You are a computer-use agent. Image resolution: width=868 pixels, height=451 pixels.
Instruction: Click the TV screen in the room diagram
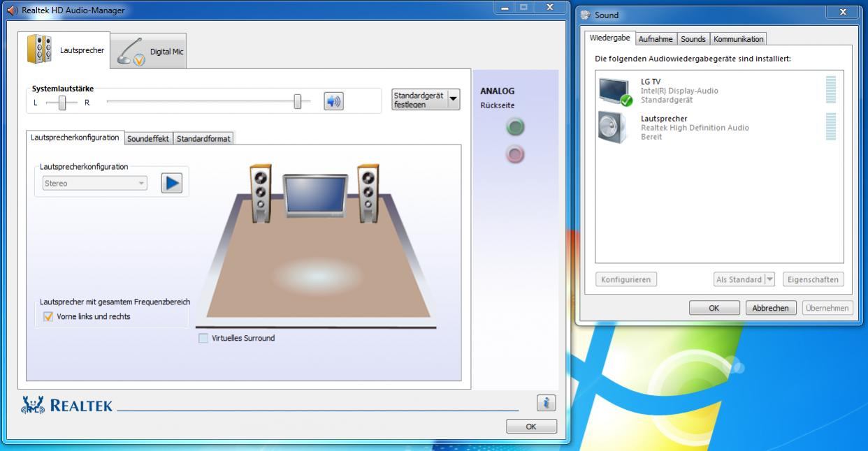pyautogui.click(x=314, y=197)
